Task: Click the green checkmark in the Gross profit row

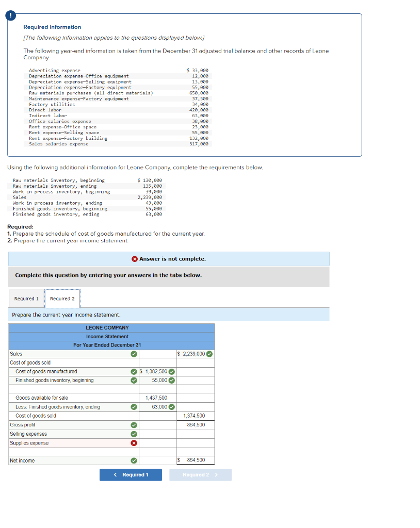Action: click(x=134, y=425)
